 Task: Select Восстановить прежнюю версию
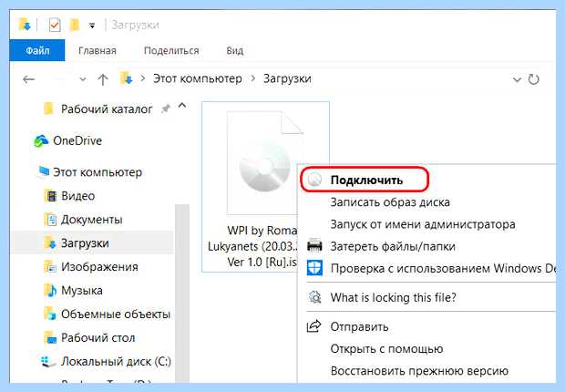(x=419, y=371)
